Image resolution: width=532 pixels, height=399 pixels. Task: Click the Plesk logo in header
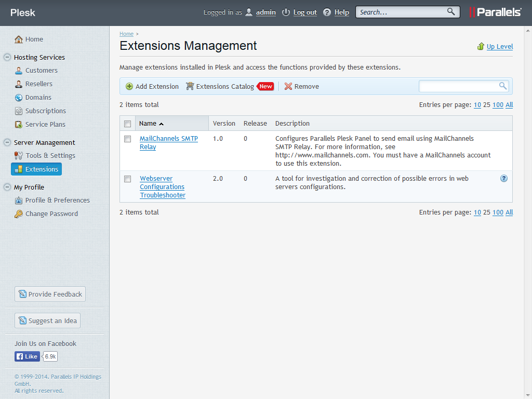(x=23, y=12)
